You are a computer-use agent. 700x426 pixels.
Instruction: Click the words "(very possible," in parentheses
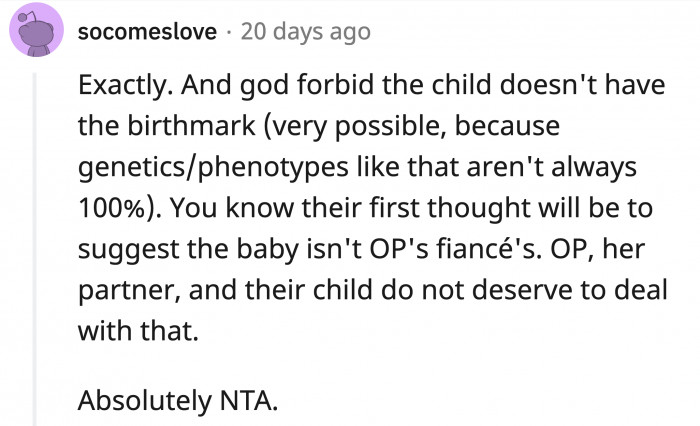coord(355,126)
